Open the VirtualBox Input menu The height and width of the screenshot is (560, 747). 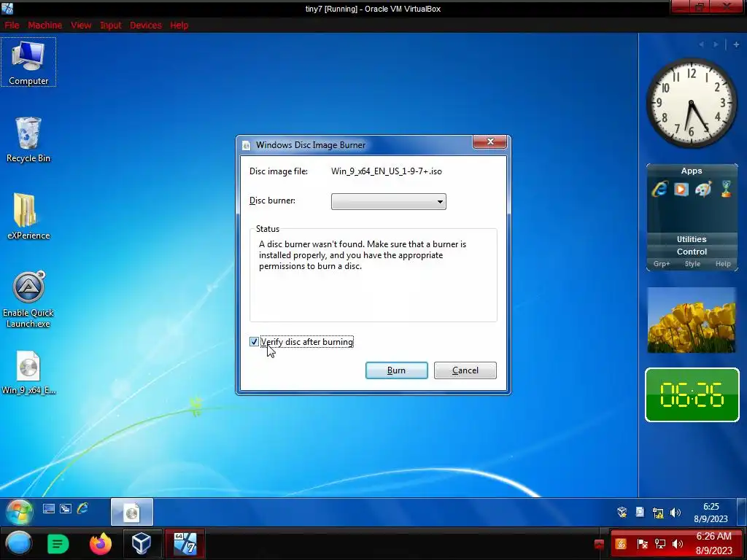point(111,26)
